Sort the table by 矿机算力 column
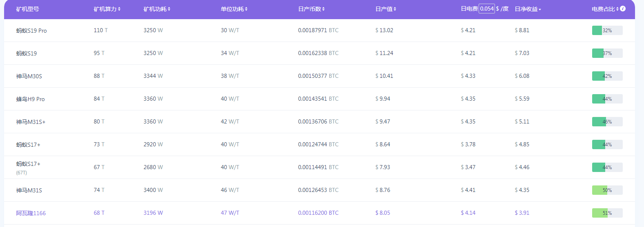The width and height of the screenshot is (644, 227). (107, 9)
